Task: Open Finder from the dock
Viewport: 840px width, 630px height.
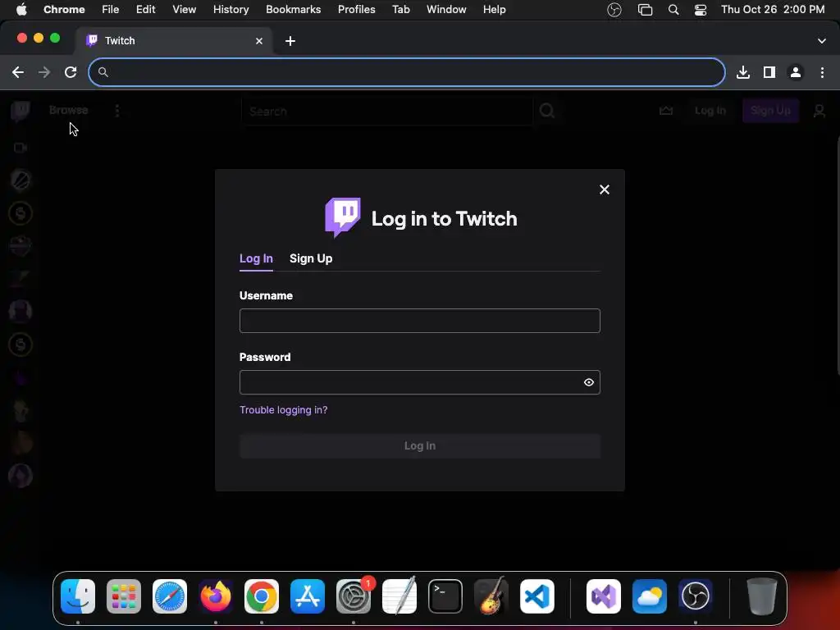Action: [x=78, y=596]
